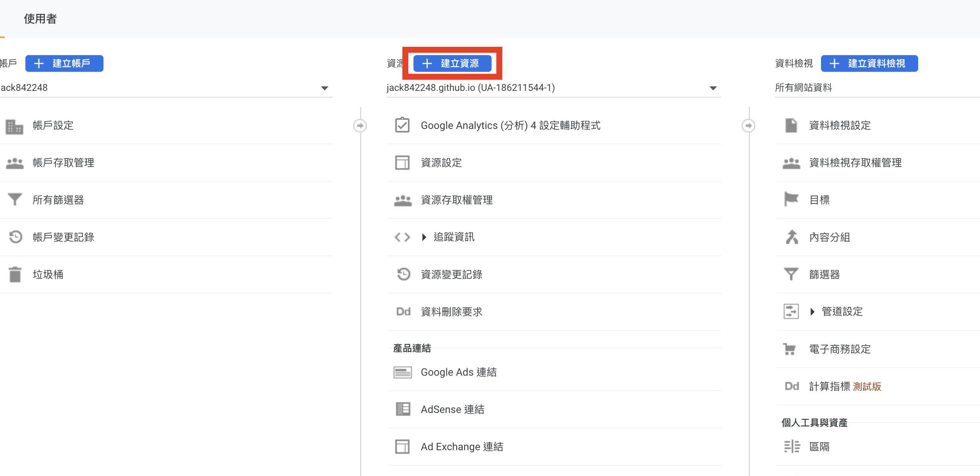Click the 資源存取權管理 people icon
Screen dimensions: 980x476
pos(403,200)
